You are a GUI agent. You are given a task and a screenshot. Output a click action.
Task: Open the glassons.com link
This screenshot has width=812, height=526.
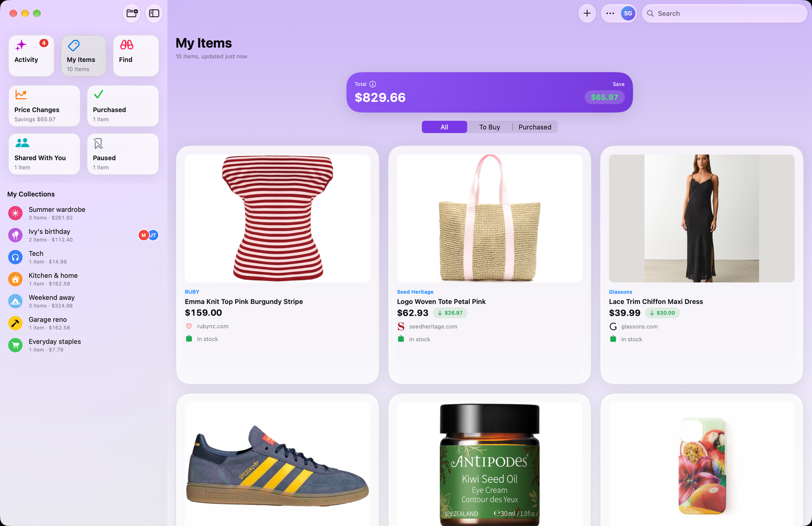[639, 326]
